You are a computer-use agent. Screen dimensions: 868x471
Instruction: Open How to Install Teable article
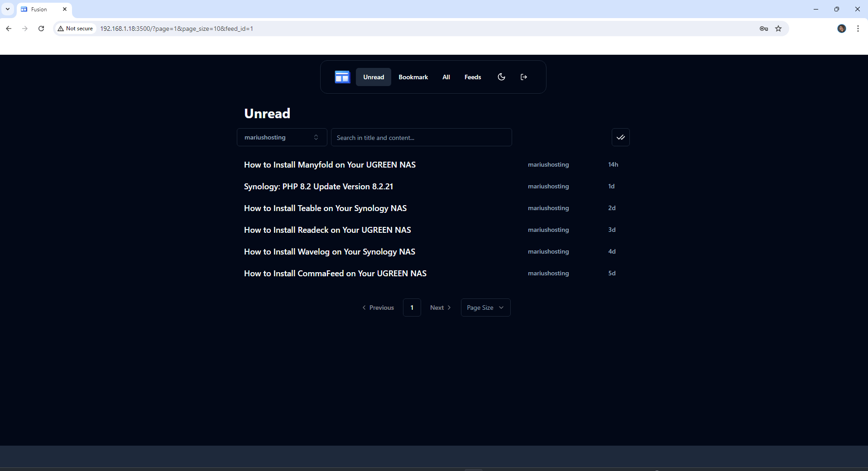coord(325,208)
